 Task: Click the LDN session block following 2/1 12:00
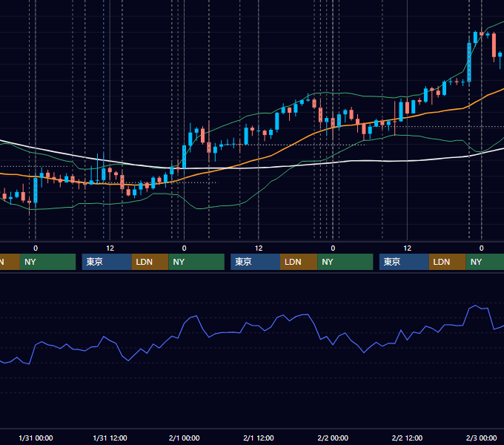299,262
